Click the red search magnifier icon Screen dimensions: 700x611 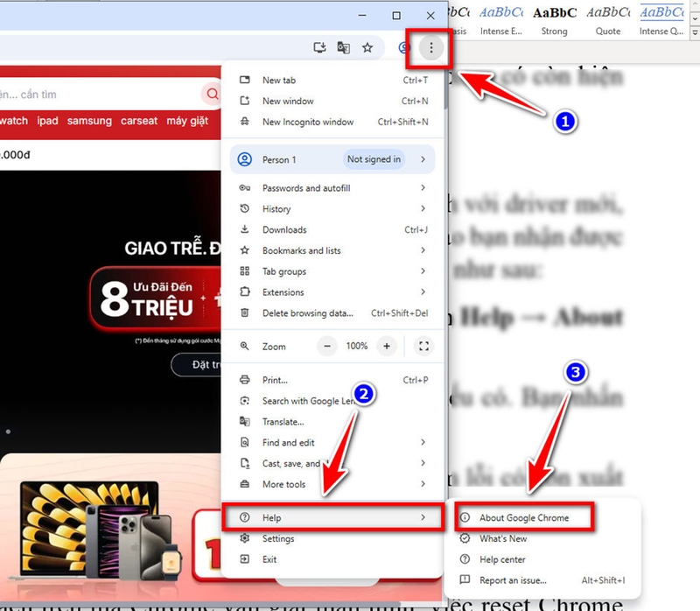[x=212, y=94]
